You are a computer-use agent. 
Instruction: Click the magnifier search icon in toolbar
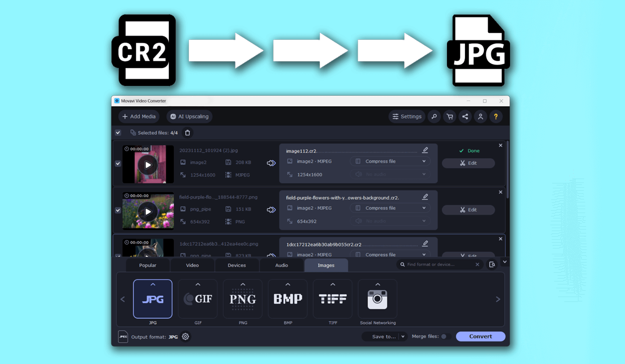click(434, 116)
